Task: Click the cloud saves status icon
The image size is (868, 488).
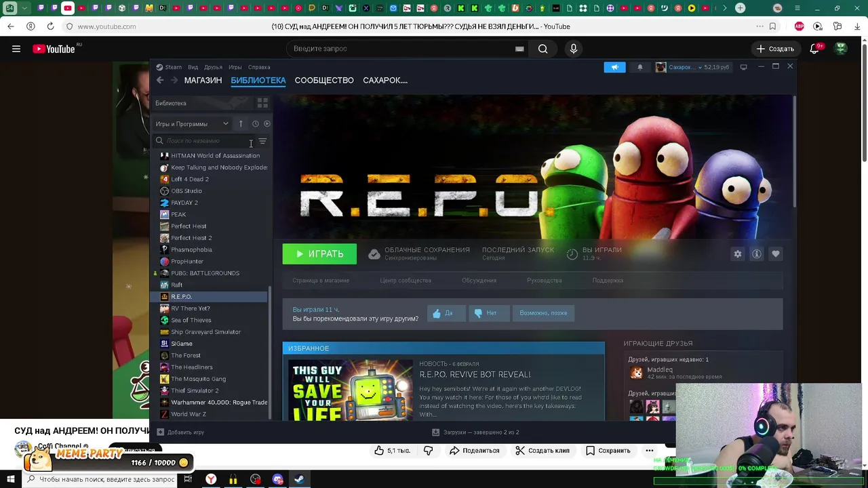Action: [374, 254]
